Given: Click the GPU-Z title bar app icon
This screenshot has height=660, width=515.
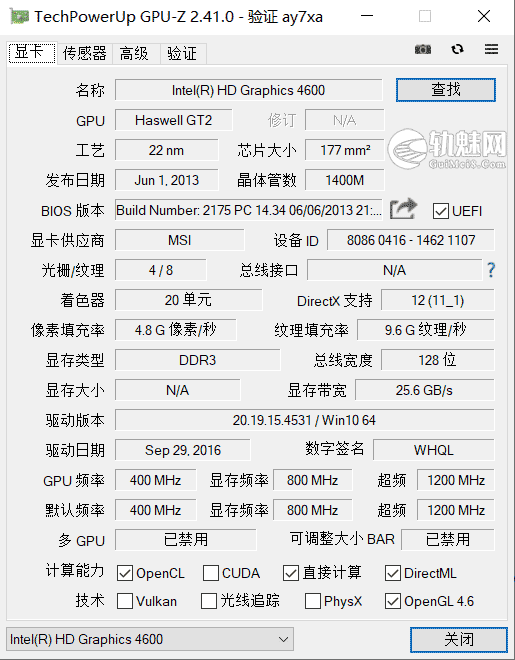Looking at the screenshot, I should tap(19, 16).
